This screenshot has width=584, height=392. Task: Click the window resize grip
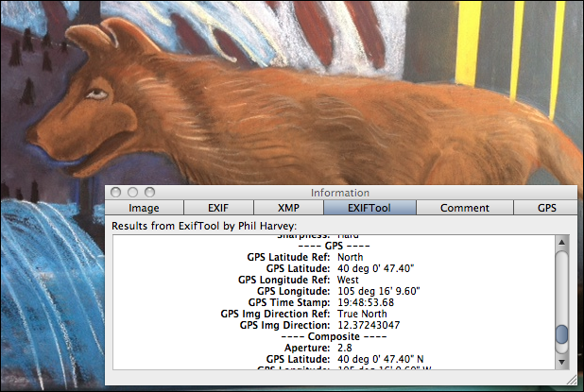coord(572,380)
